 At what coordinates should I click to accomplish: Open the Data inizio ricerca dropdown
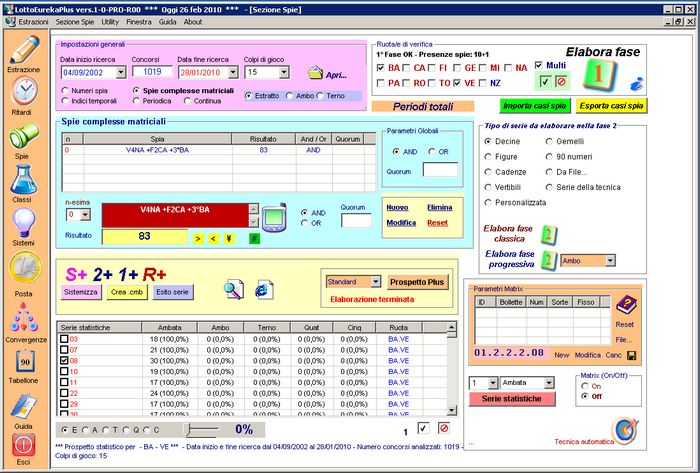[x=121, y=72]
